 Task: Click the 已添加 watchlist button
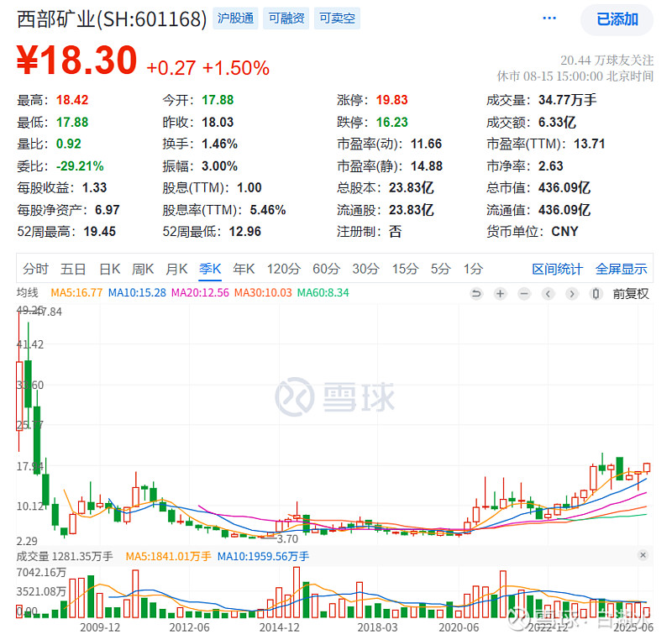(x=617, y=19)
